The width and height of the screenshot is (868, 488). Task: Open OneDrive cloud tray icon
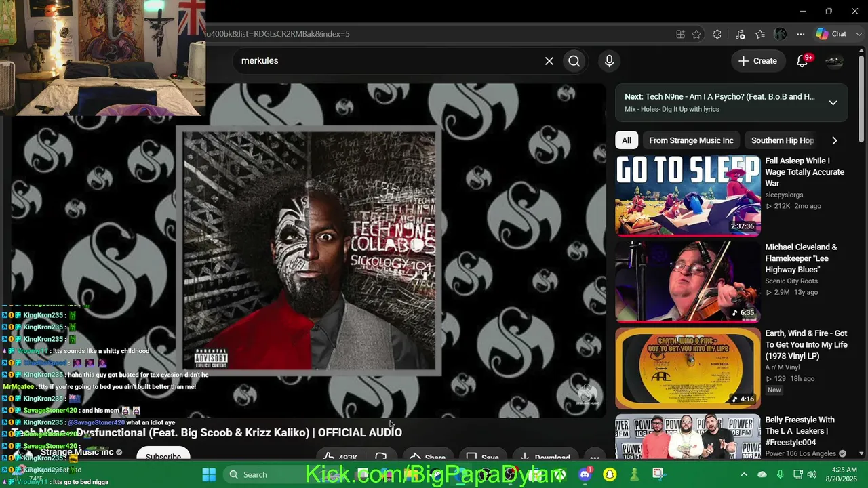tap(762, 474)
